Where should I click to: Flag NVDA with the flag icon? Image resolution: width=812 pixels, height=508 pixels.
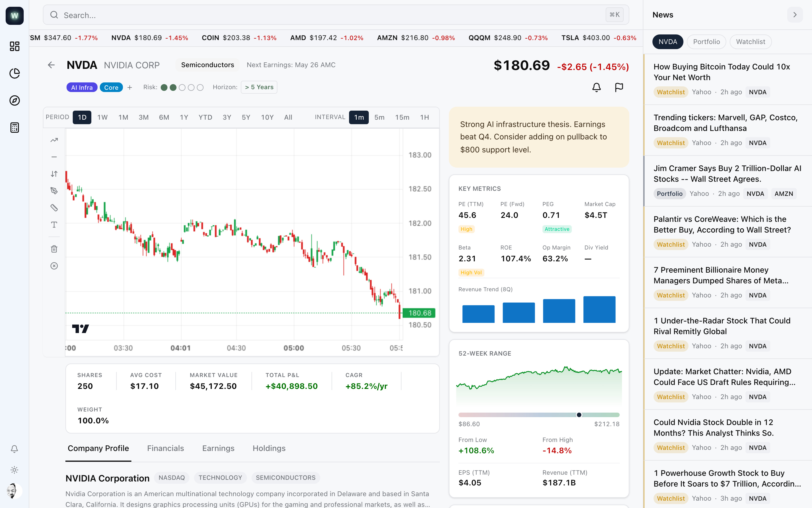click(619, 87)
